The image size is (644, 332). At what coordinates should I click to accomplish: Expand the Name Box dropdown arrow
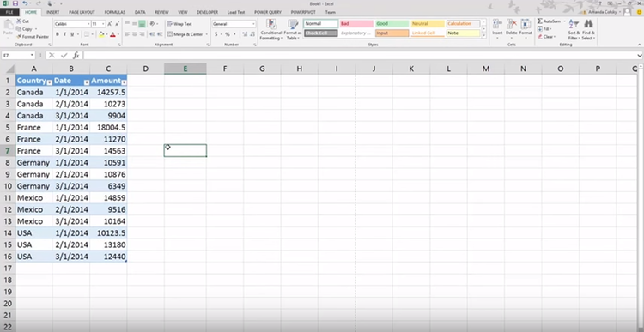(x=32, y=55)
